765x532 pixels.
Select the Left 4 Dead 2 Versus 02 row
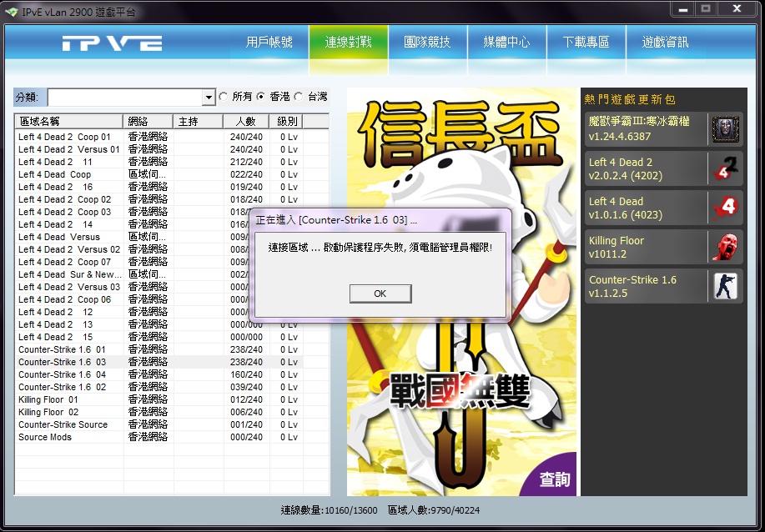(133, 249)
